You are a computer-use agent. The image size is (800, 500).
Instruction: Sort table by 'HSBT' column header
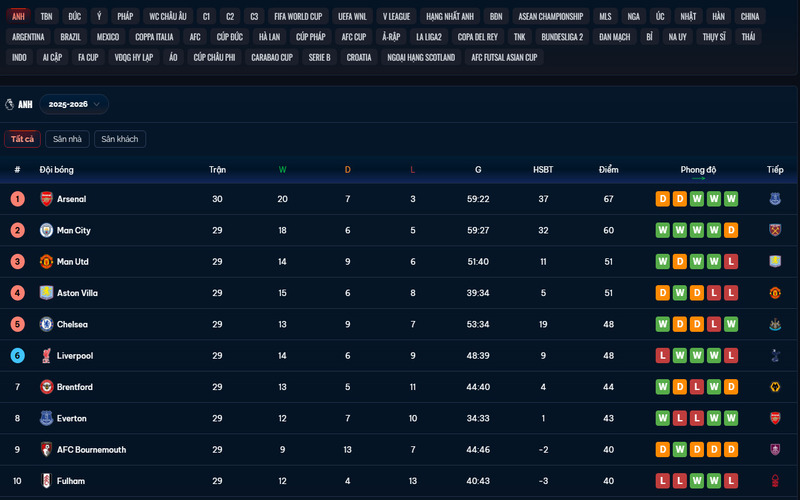[x=543, y=170]
